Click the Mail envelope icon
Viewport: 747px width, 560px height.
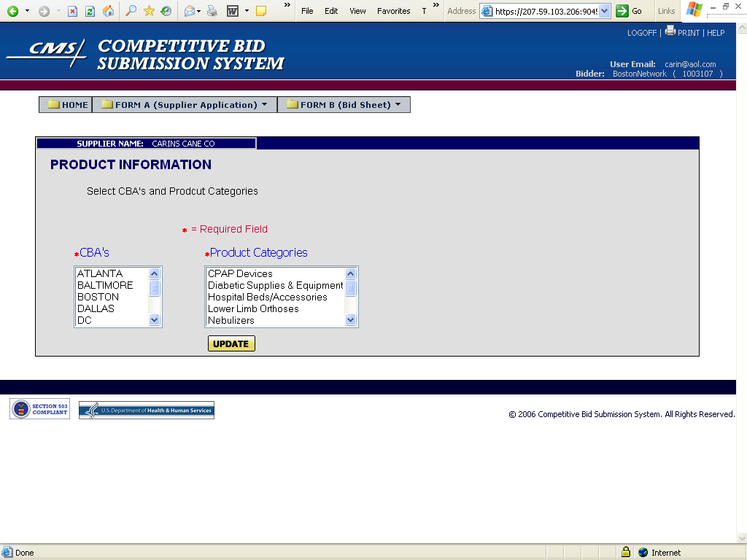(x=189, y=11)
